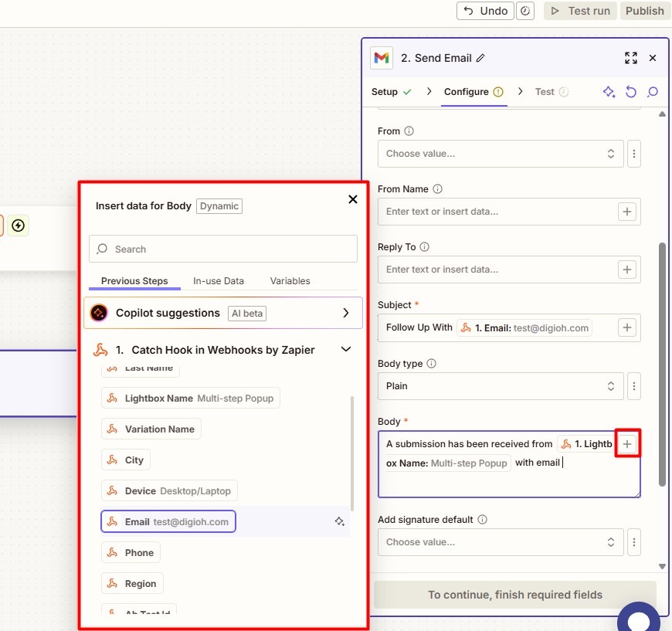Click the Publish button
Screen dimensions: 672x631
644,11
